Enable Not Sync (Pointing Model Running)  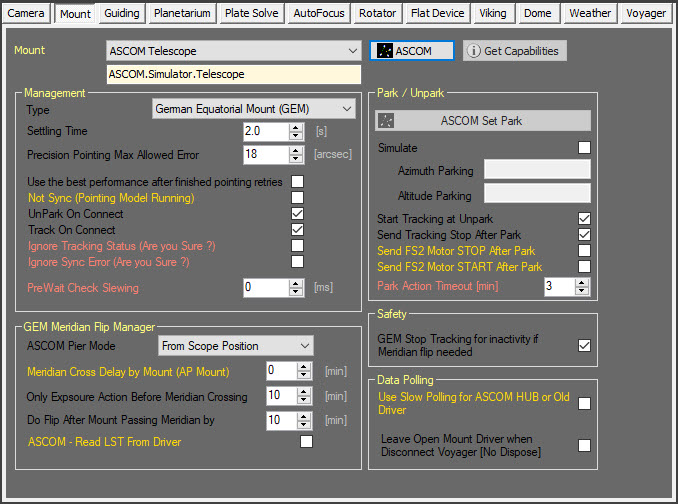[297, 198]
